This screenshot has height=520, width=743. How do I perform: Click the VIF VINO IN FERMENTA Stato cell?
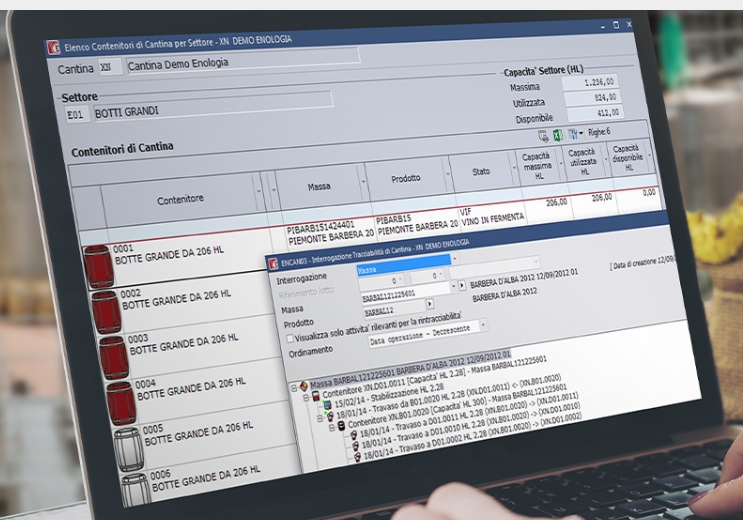point(491,215)
